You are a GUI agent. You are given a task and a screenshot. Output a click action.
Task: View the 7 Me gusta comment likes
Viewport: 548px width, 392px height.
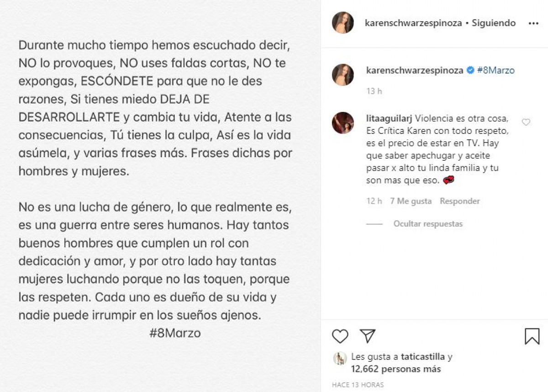click(x=411, y=201)
